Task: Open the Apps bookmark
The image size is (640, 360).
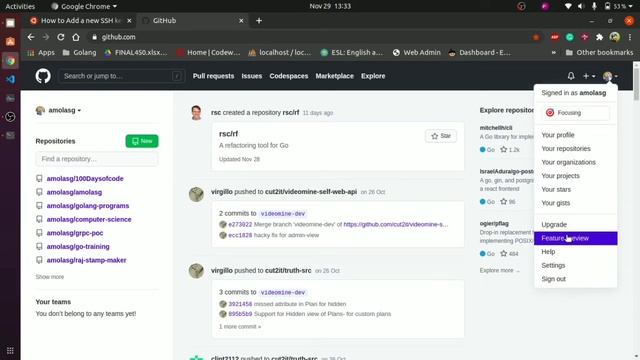Action: pos(41,53)
